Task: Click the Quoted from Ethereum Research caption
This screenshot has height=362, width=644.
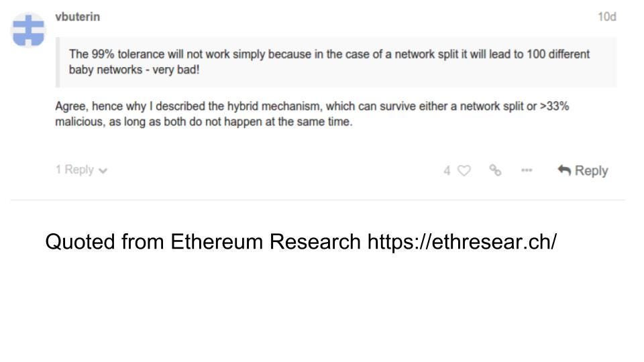Action: 301,241
